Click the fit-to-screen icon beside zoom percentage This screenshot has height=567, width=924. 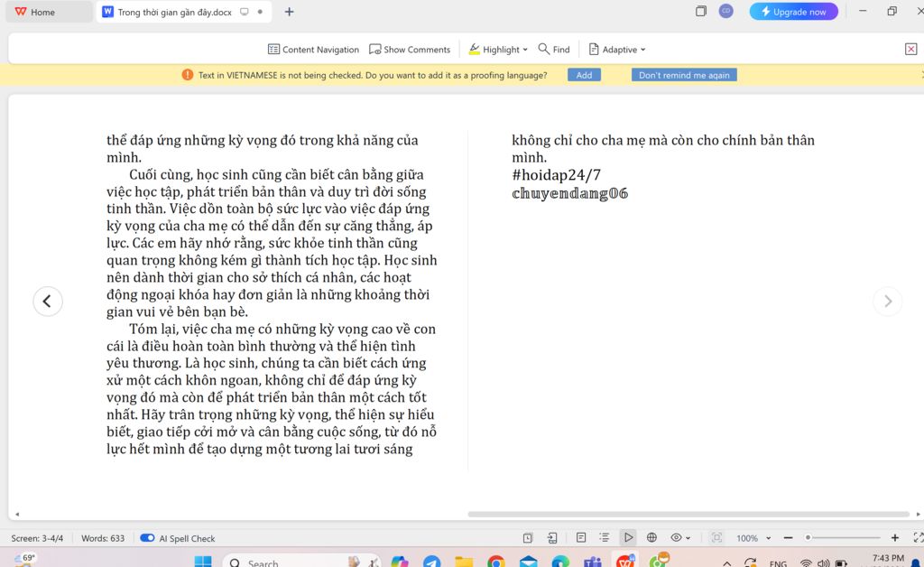[x=716, y=538]
